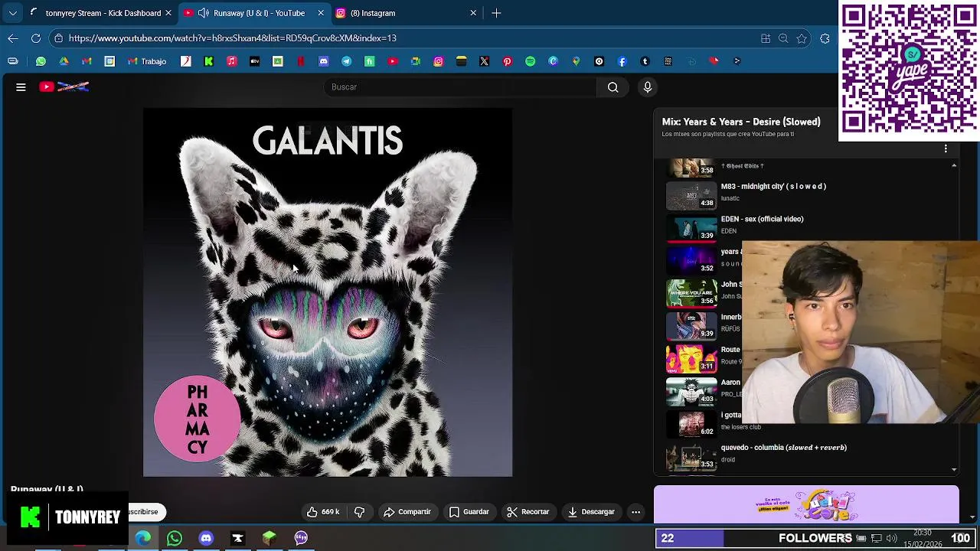
Task: Open Google Drive bookmark
Action: [x=64, y=61]
